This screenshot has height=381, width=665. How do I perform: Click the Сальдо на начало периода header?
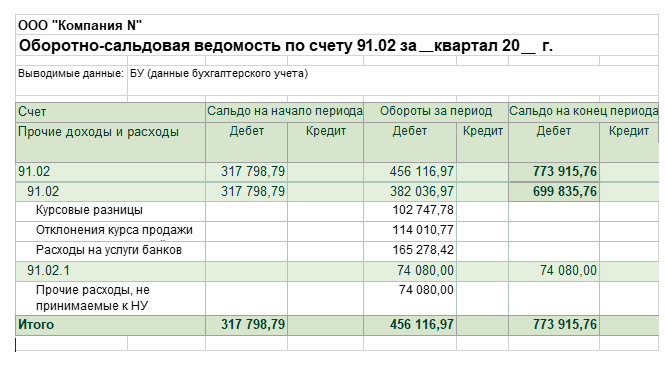[285, 111]
